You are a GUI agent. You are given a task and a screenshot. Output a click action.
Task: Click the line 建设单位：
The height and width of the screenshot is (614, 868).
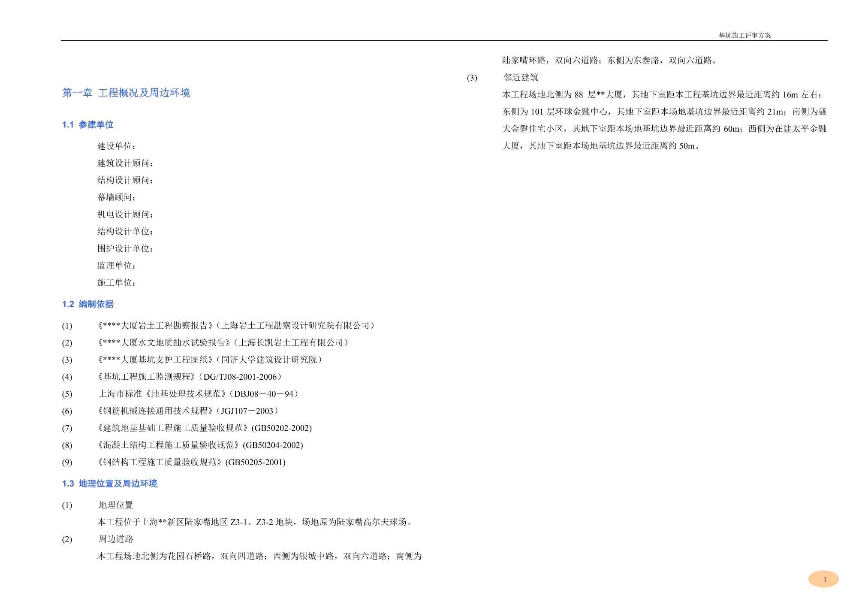click(117, 146)
